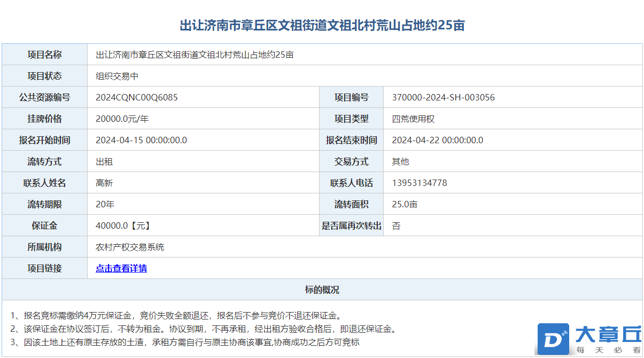Select the start time 2024-04-15 00:00:00.0

tap(141, 140)
